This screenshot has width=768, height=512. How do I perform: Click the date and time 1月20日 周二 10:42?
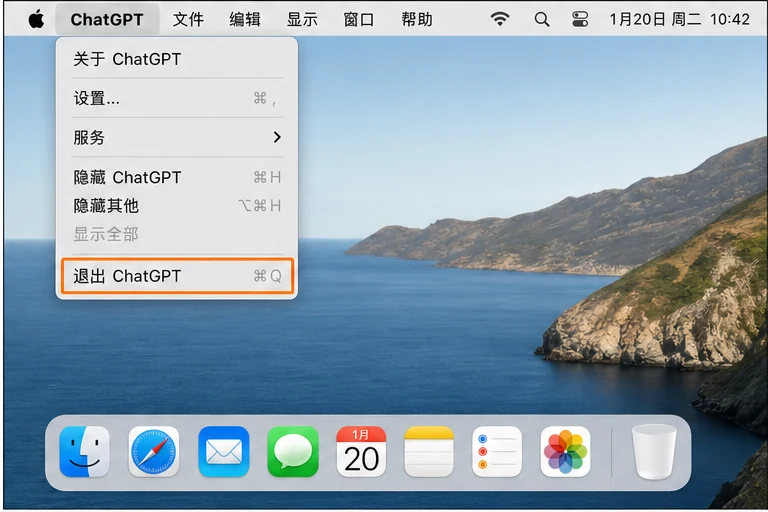(x=679, y=20)
